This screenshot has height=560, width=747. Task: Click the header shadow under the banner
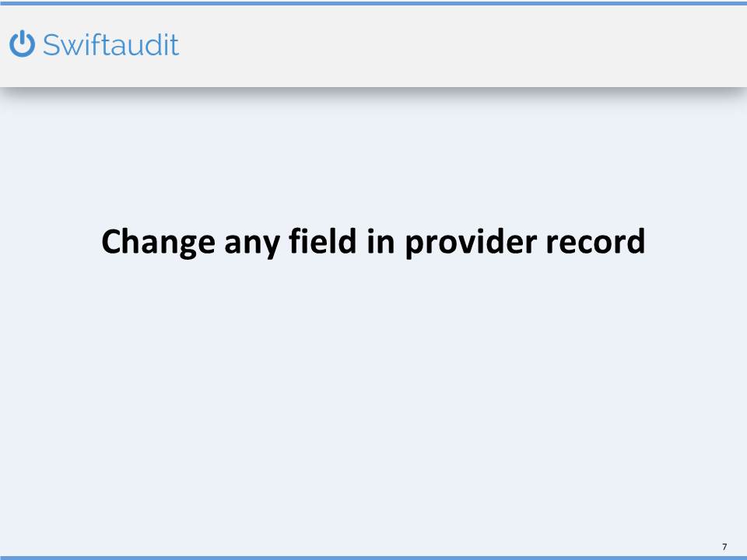click(x=373, y=93)
